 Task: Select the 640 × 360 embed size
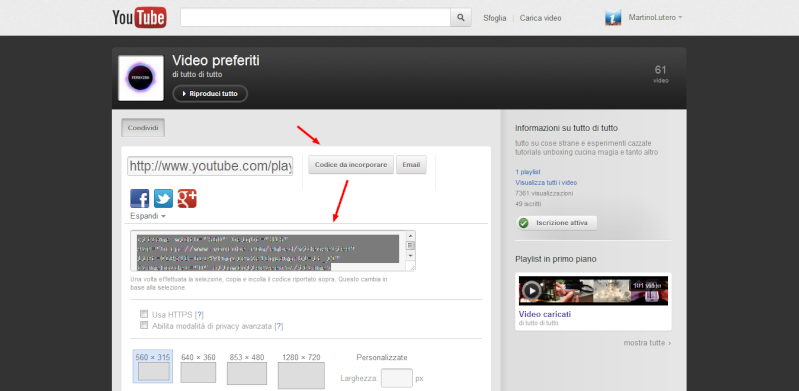point(198,368)
